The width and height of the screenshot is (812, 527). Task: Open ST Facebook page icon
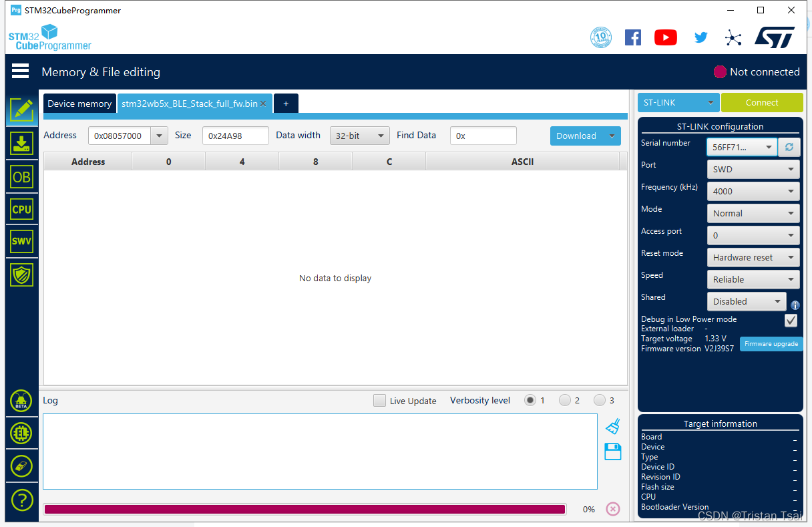point(633,37)
